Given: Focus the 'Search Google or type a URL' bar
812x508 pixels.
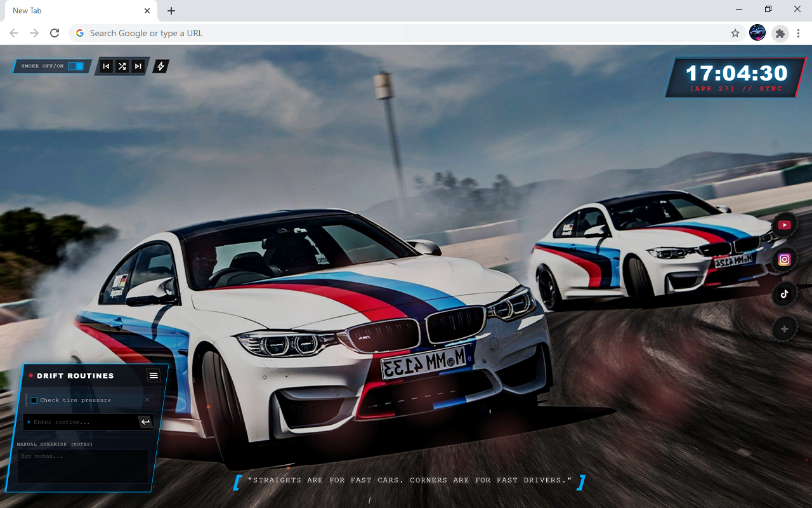Looking at the screenshot, I should pyautogui.click(x=406, y=33).
